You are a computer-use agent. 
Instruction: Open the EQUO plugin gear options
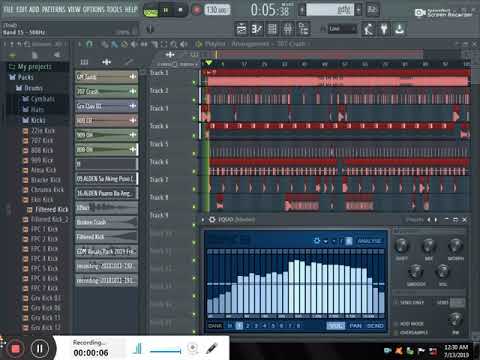[212, 220]
